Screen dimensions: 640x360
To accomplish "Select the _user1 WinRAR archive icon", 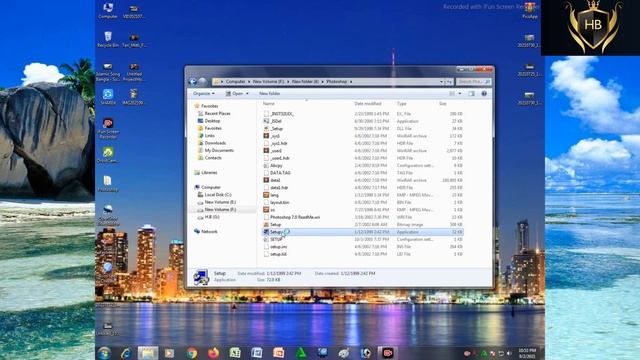I will point(266,151).
